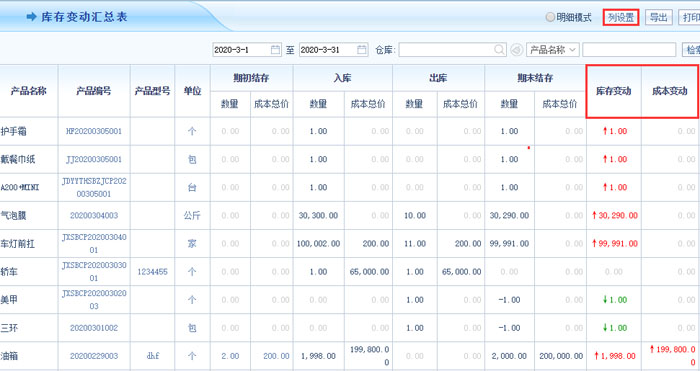Open the start date calendar picker
This screenshot has width=700, height=371.
coord(275,50)
